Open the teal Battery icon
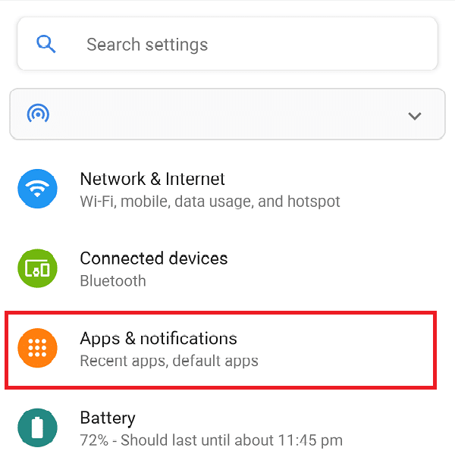455x476 pixels. (37, 427)
